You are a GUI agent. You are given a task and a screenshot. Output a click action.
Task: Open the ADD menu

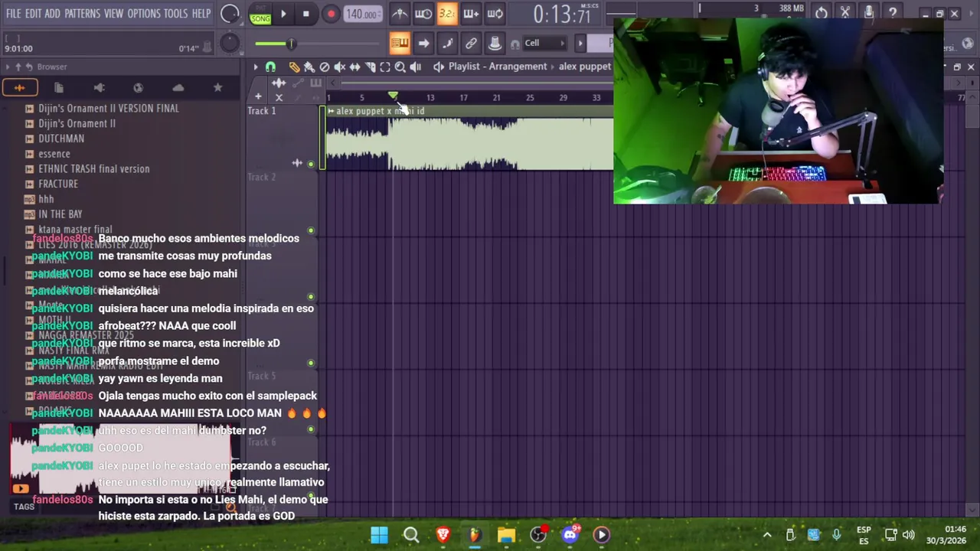point(52,14)
